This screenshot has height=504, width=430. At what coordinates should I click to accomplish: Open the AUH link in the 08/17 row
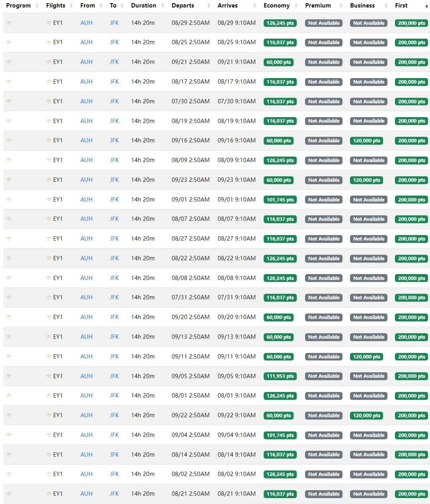86,82
